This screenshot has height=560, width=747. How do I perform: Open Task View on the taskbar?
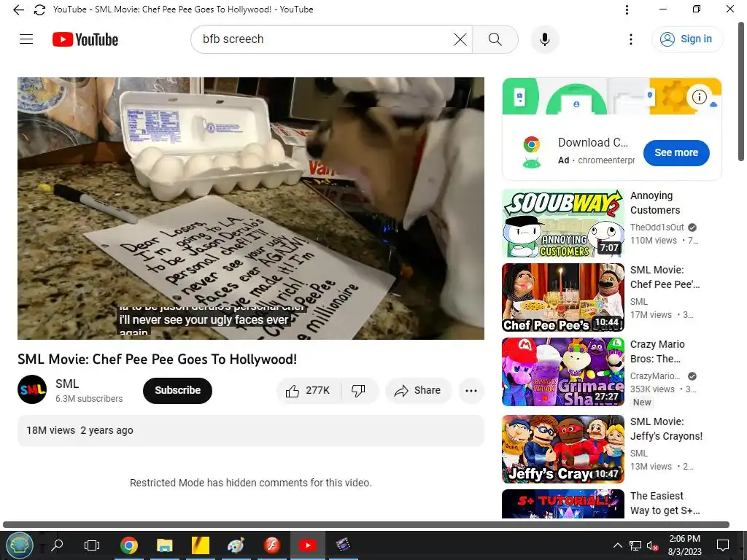click(91, 545)
